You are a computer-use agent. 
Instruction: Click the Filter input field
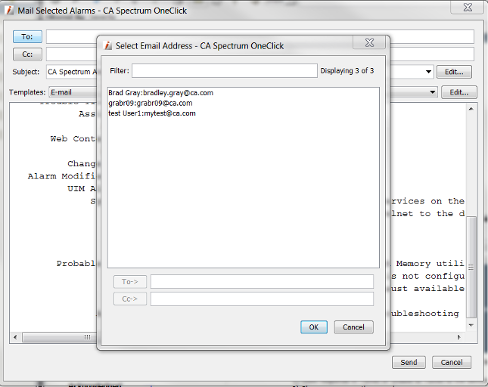225,71
